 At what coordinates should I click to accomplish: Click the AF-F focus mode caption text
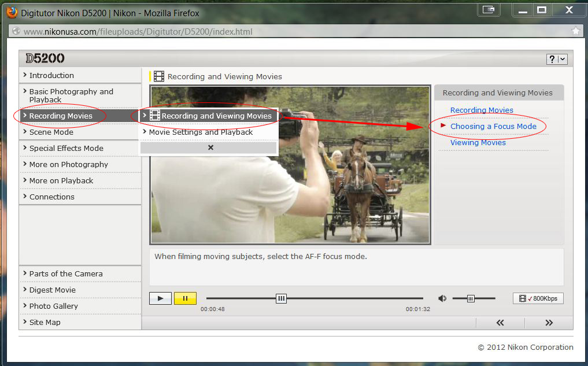[x=261, y=257]
